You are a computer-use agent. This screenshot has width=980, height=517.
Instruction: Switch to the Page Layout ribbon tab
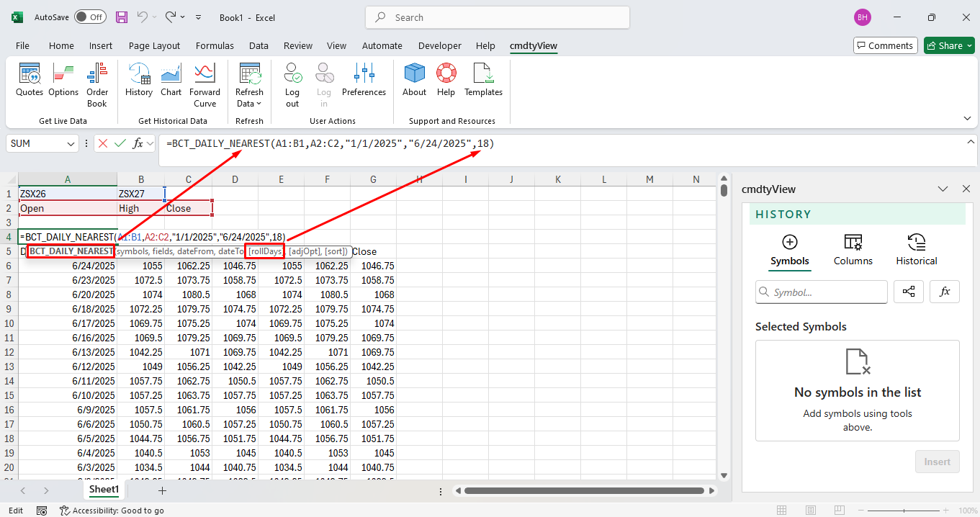click(x=154, y=45)
